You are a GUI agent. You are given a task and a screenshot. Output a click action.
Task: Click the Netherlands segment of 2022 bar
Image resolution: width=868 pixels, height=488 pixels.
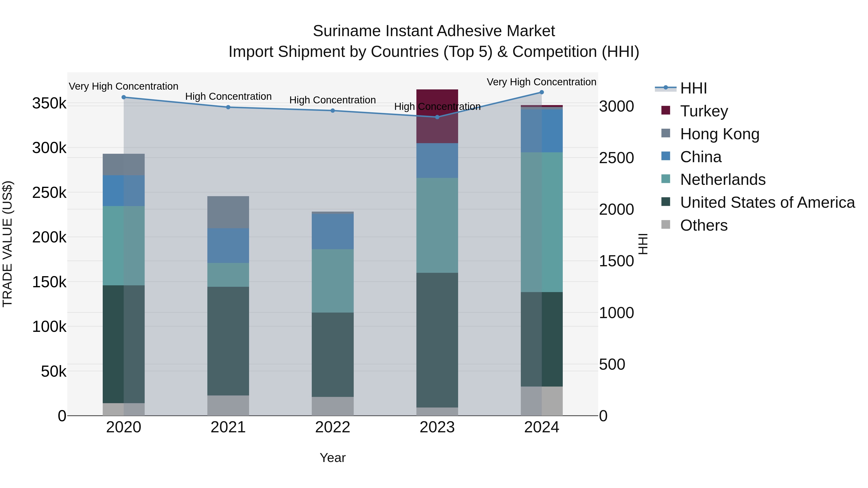tap(332, 281)
